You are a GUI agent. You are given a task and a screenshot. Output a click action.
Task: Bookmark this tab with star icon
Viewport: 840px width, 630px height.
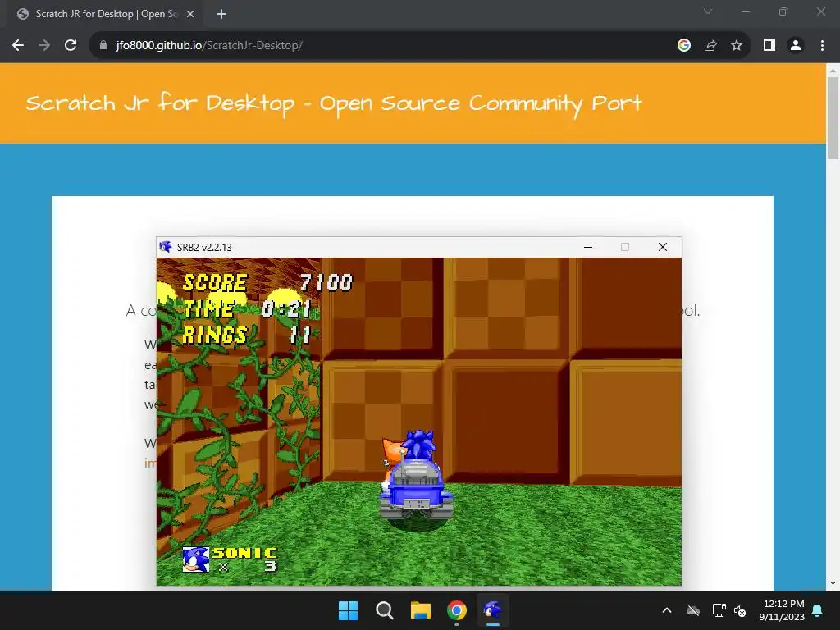[737, 46]
